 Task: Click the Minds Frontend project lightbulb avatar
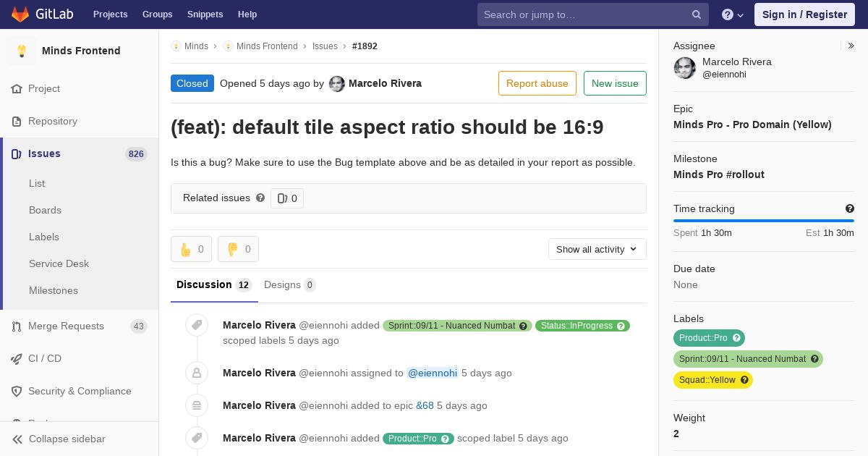(22, 51)
